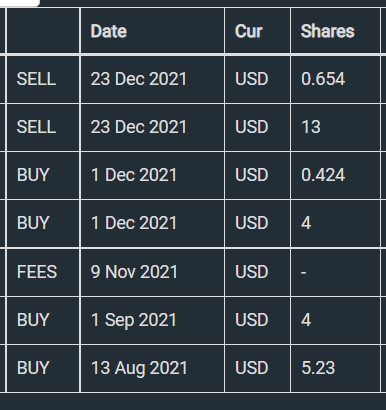Click the 0.654 shares value
Viewport: 386px width, 410px height.
(x=323, y=79)
